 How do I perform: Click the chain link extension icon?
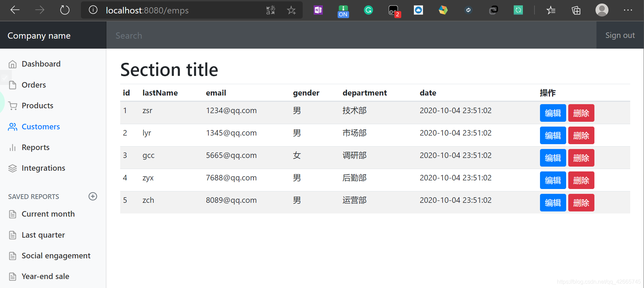[494, 10]
